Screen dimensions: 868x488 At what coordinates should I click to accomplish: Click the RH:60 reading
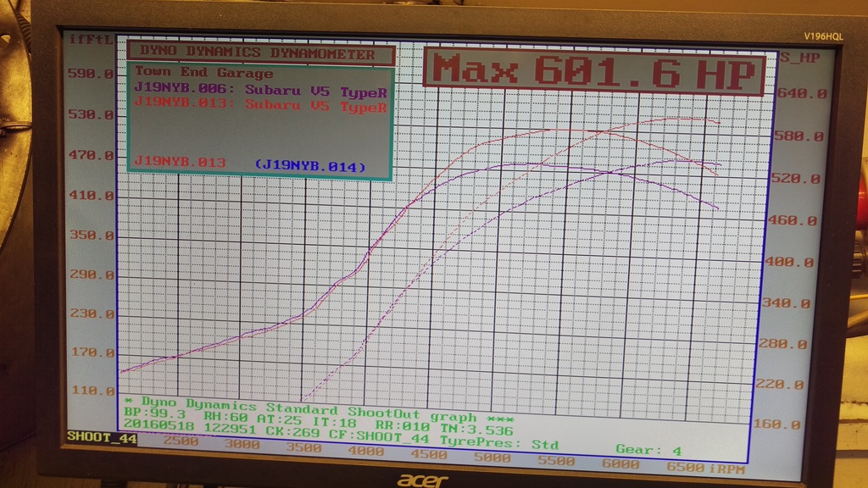pos(225,417)
